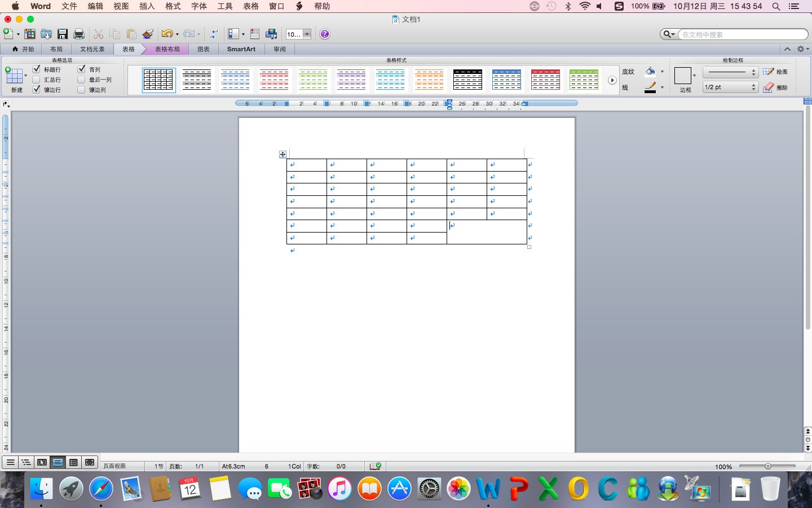Select the Format Painter brush icon

click(x=148, y=34)
